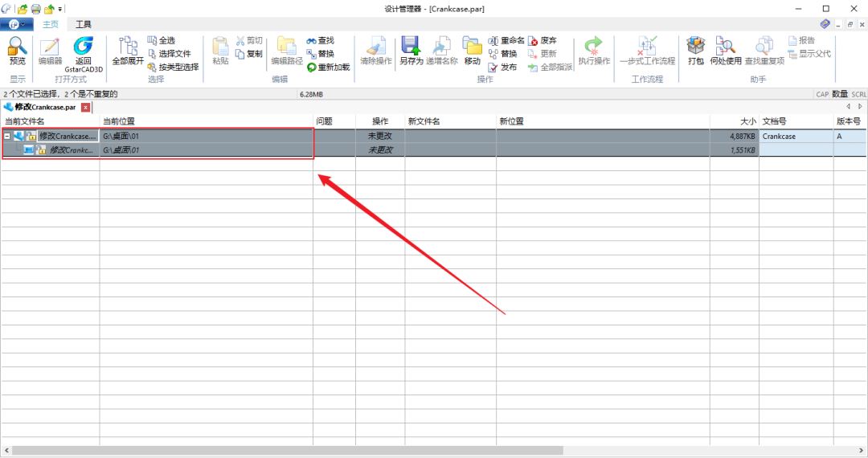
Task: Click the 查找 (Find) binoculars button
Action: pos(320,40)
